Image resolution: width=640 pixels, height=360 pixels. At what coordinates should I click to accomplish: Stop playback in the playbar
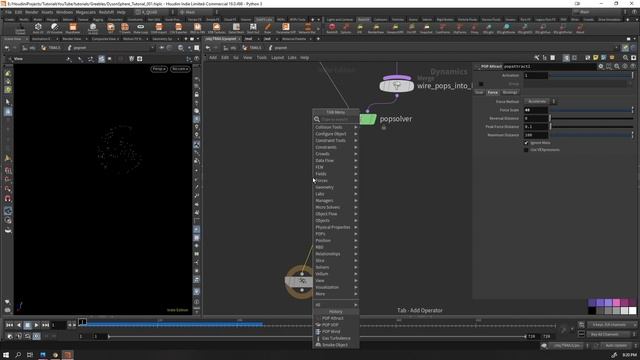point(27,325)
